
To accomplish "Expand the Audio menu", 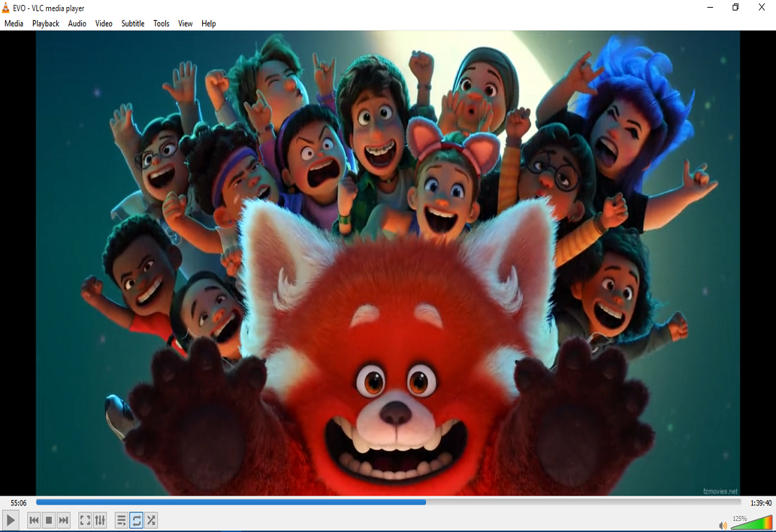I will [77, 24].
